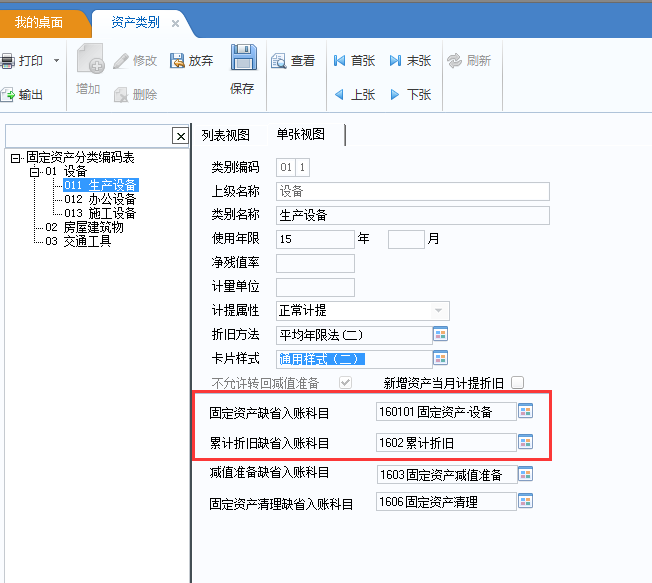Collapse the 01 设备 tree node
This screenshot has height=583, width=652.
(x=35, y=172)
